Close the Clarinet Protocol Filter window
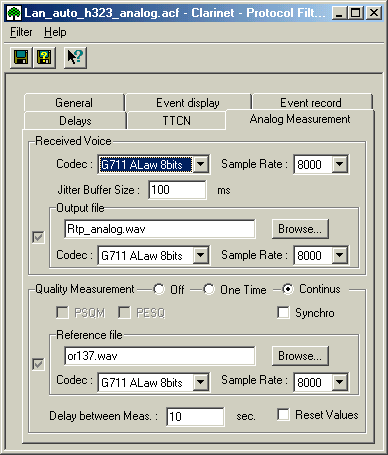This screenshot has width=388, height=455. point(374,13)
